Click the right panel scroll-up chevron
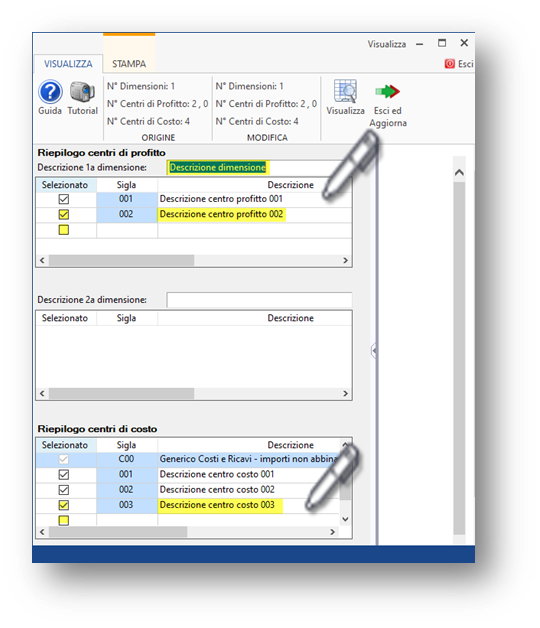Screen dimensions: 540x628 coord(459,173)
